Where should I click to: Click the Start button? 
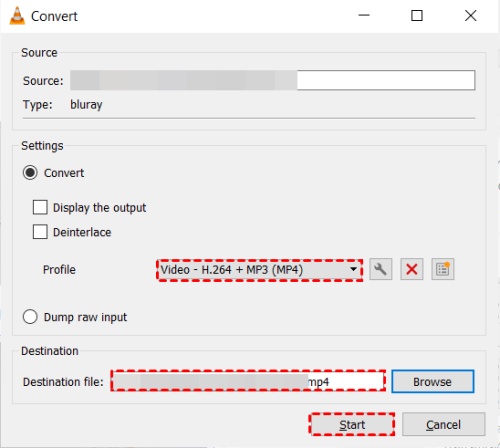[352, 425]
